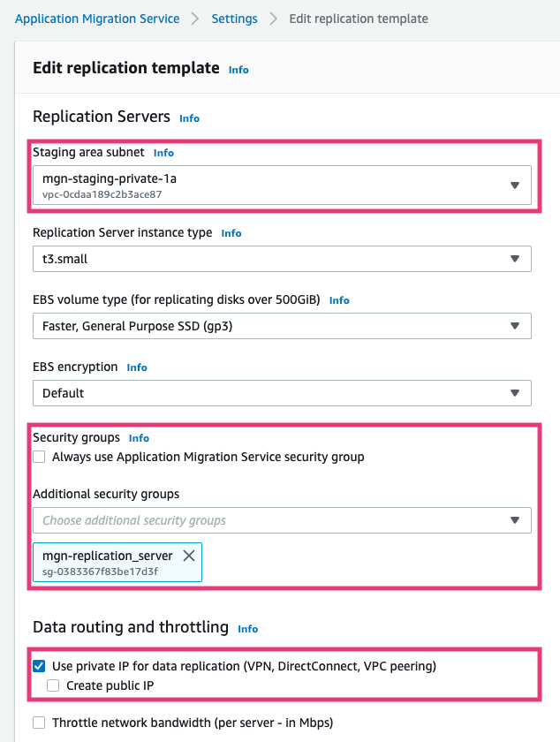This screenshot has height=742, width=560.
Task: Click Info beside EBS volume type
Action: click(x=339, y=300)
